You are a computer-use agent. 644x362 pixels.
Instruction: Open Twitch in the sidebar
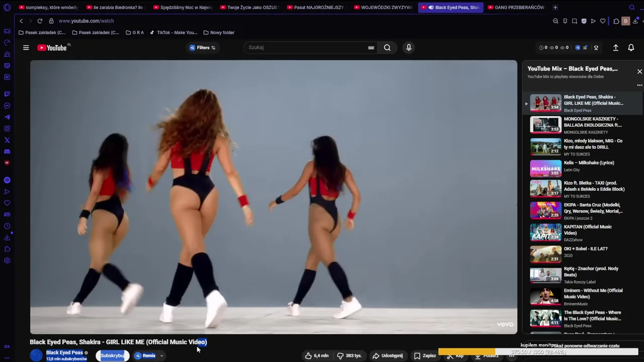click(x=7, y=94)
